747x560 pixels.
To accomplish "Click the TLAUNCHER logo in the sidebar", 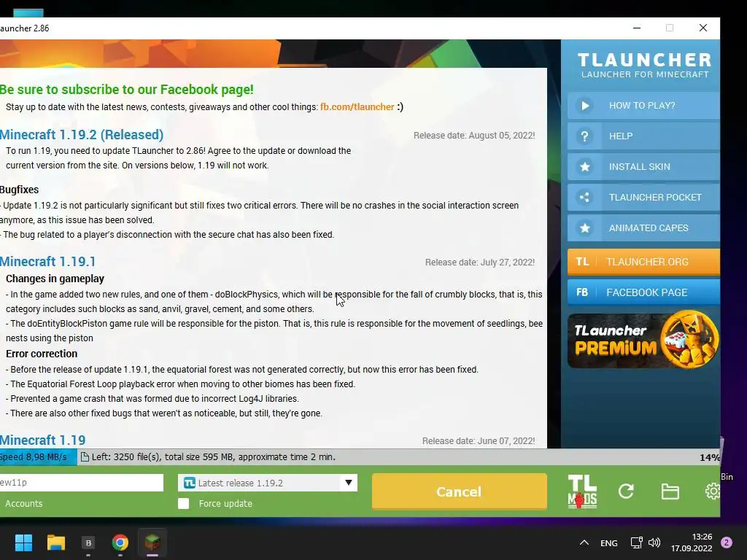I will point(645,65).
